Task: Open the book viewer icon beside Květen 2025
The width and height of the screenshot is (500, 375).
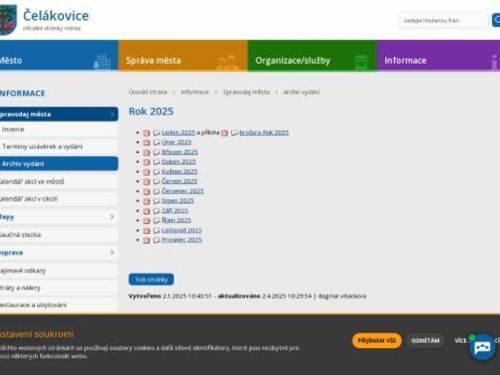Action: [x=156, y=172]
